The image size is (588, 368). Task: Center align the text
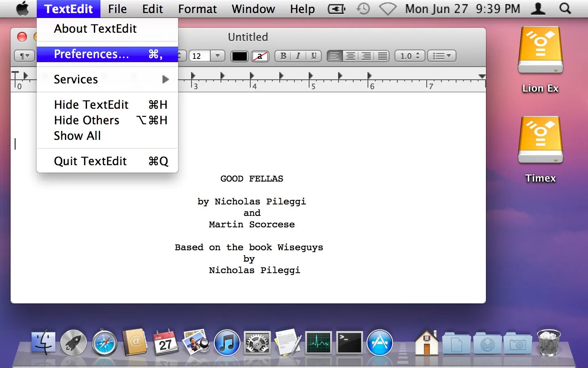coord(350,56)
